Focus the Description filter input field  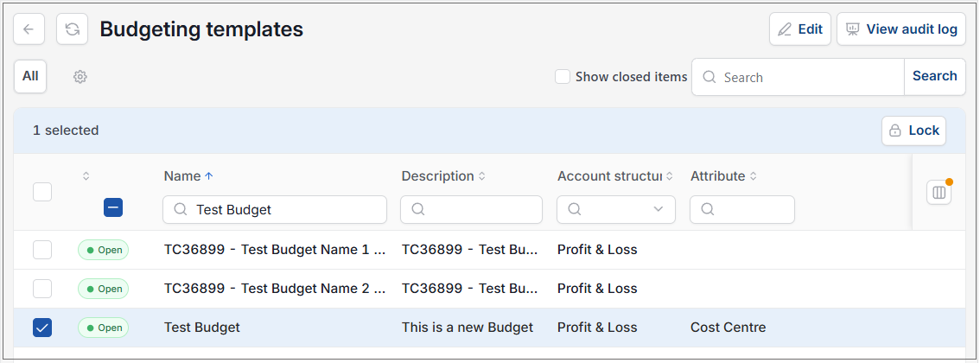coord(471,209)
